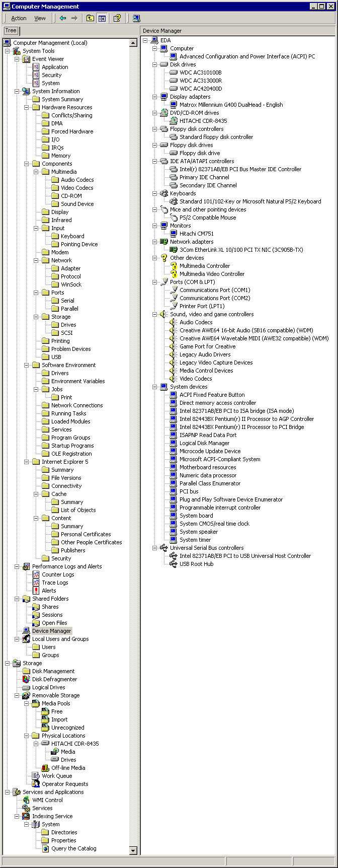Click the WMI Control icon
This screenshot has width=338, height=868.
pos(26,800)
